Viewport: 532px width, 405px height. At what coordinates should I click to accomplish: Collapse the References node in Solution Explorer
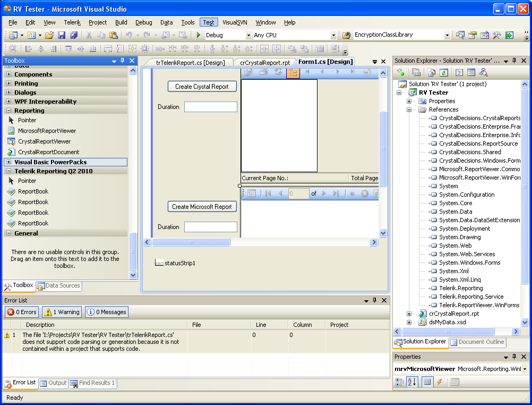pyautogui.click(x=409, y=109)
